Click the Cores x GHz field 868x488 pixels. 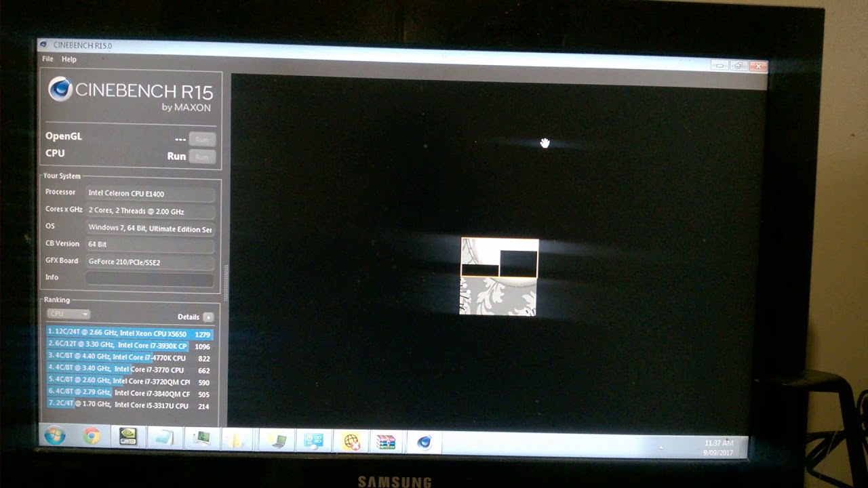(x=151, y=211)
